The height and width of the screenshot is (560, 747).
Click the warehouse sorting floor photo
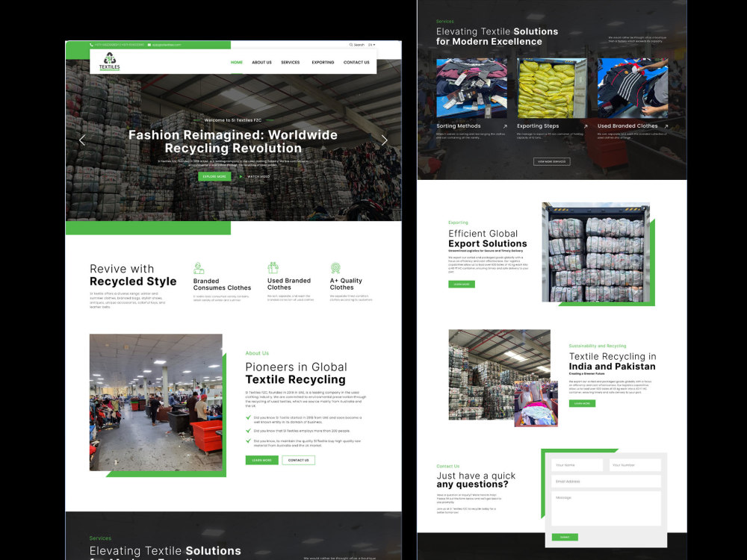tap(156, 402)
